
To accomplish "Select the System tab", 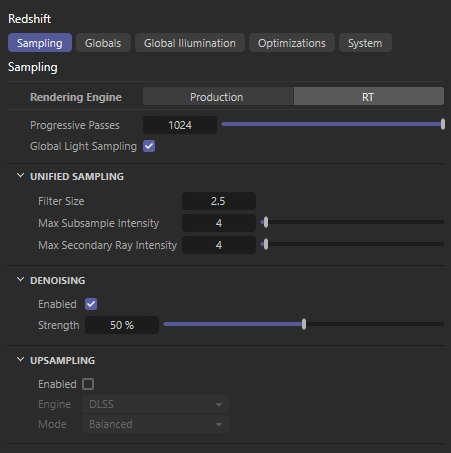I will (x=365, y=43).
